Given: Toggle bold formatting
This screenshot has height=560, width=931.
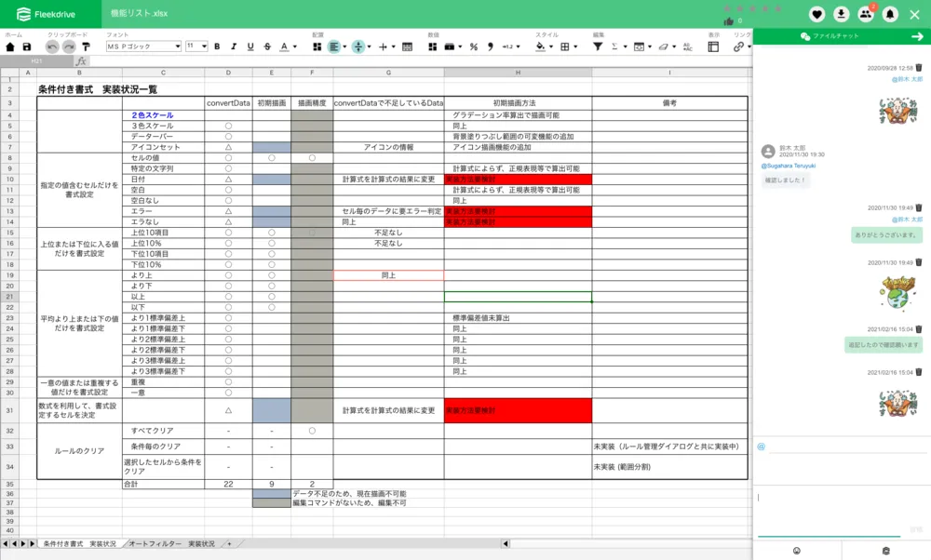Looking at the screenshot, I should click(x=218, y=47).
